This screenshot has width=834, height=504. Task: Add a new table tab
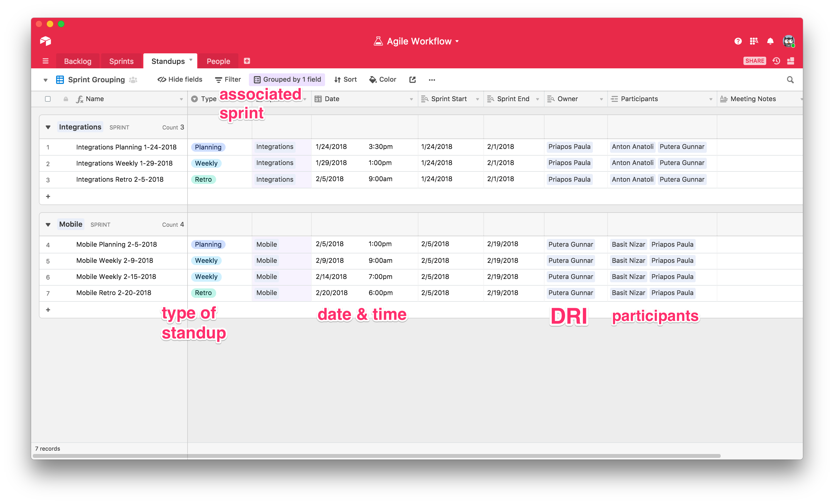[x=247, y=61]
